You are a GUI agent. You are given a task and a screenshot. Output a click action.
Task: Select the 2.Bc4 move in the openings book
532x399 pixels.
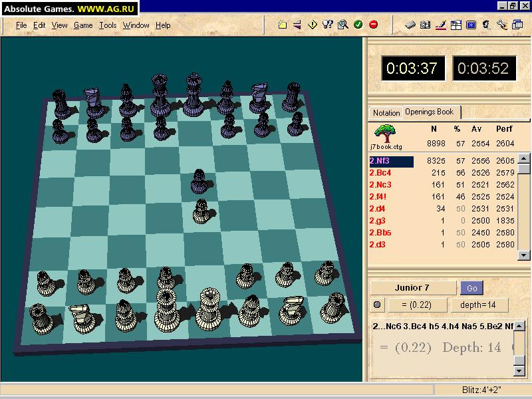(382, 173)
